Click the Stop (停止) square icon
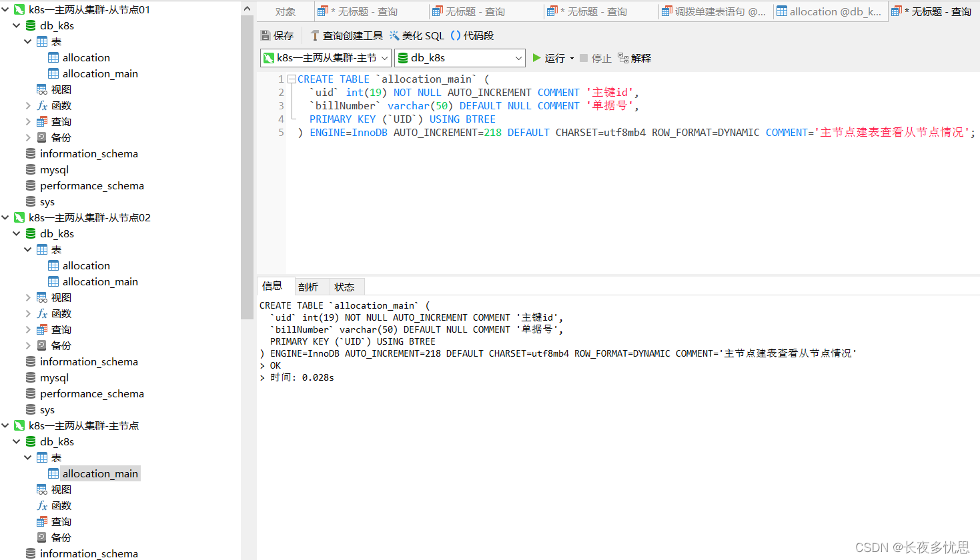 coord(584,58)
